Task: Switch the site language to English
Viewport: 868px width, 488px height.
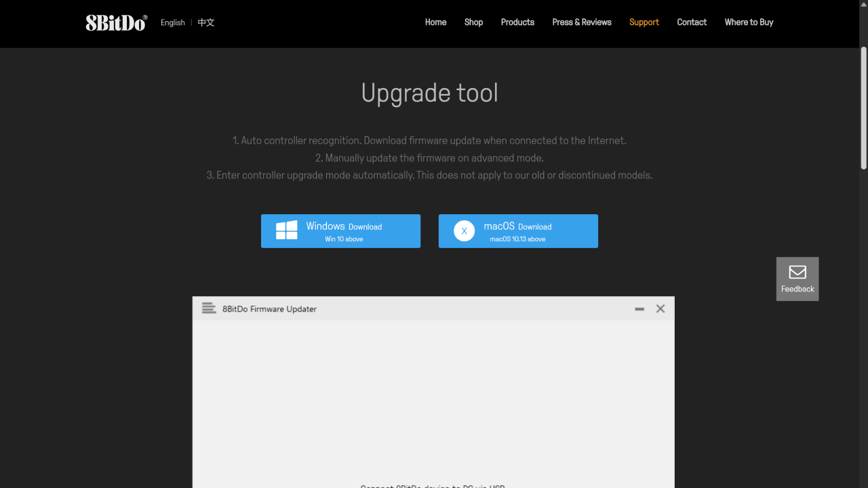Action: [172, 22]
